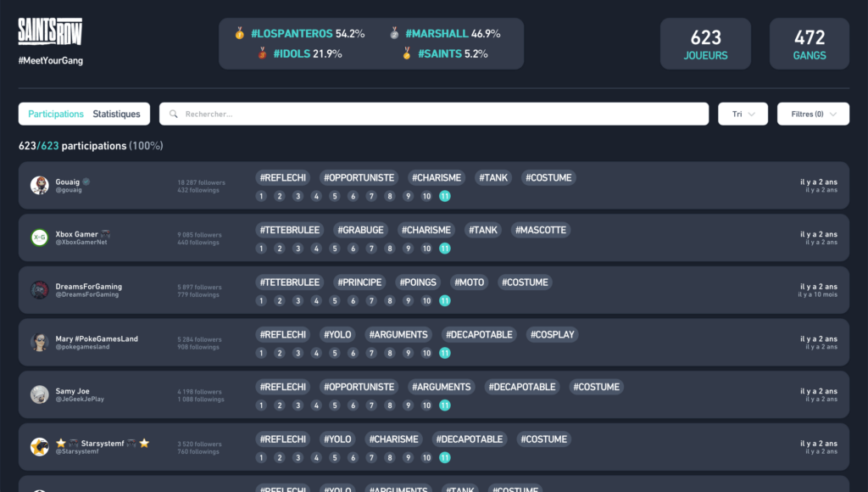The width and height of the screenshot is (868, 492).
Task: Open Starsystemf's avatar
Action: point(39,446)
